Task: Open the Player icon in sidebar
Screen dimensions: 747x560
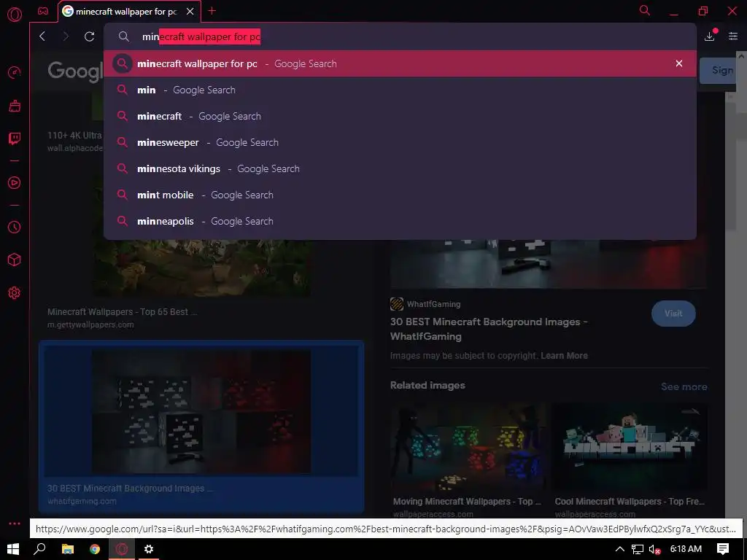Action: click(x=15, y=183)
